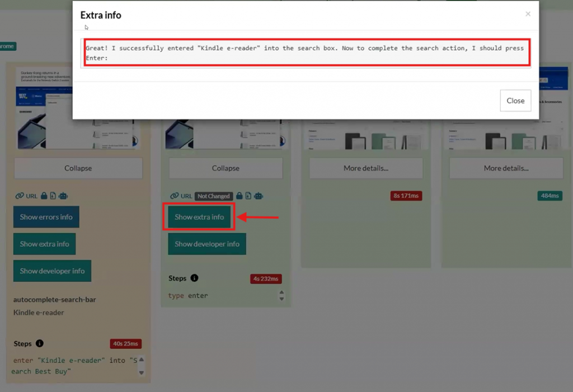Screen dimensions: 573x392
Task: Click Show extra info highlighted in red
Action: (199, 217)
